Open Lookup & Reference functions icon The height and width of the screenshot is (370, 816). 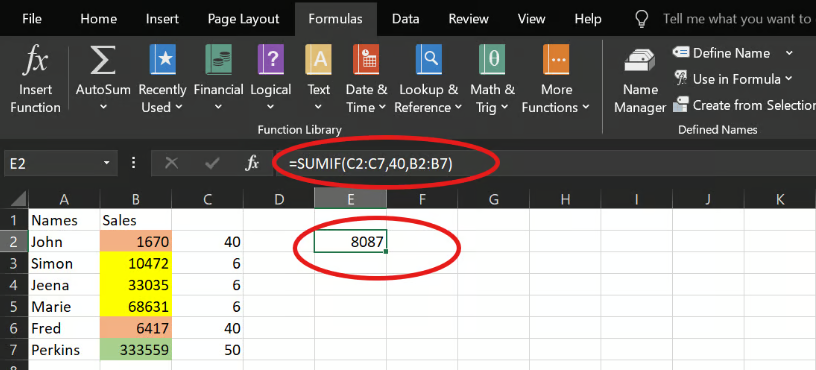pyautogui.click(x=429, y=60)
